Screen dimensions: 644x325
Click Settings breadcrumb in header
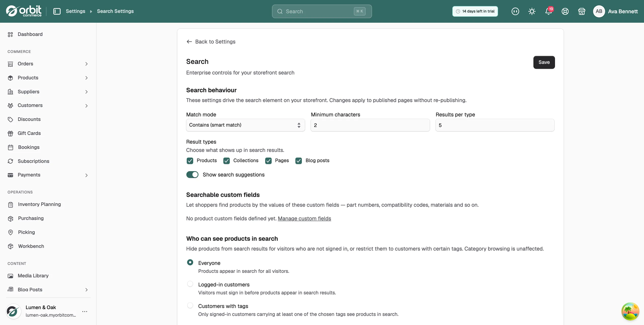point(75,11)
